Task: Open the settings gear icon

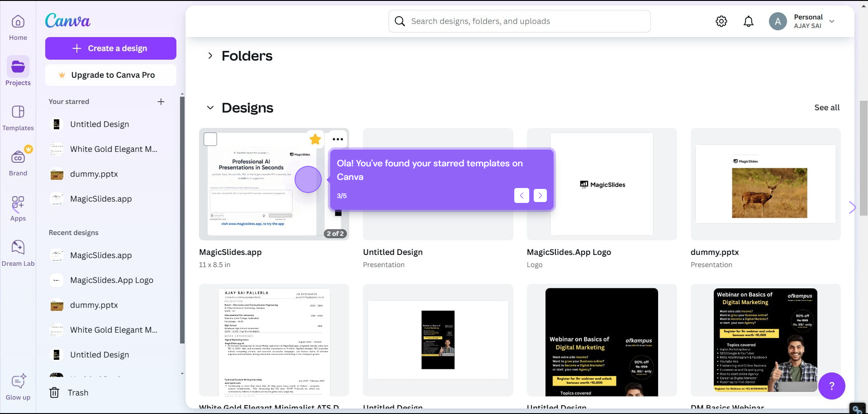Action: pos(721,21)
